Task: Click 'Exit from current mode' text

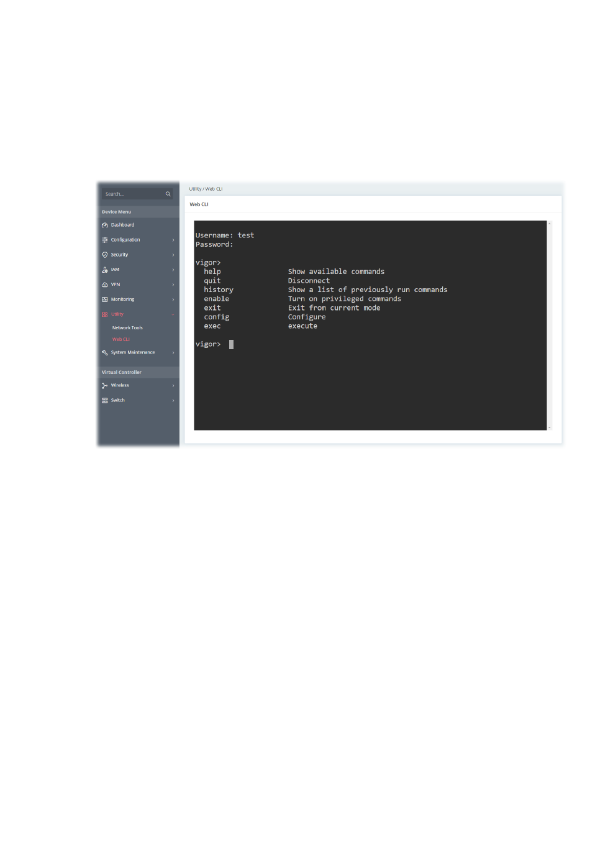Action: (x=334, y=308)
